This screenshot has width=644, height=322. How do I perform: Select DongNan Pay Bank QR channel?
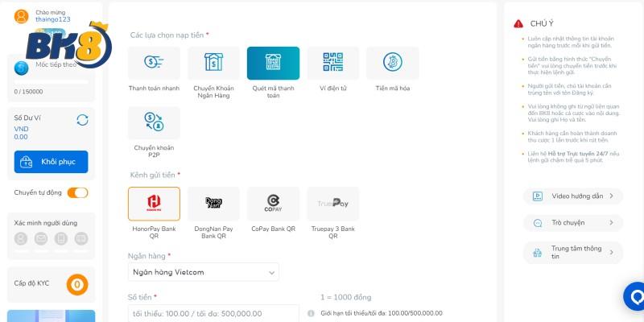click(213, 204)
